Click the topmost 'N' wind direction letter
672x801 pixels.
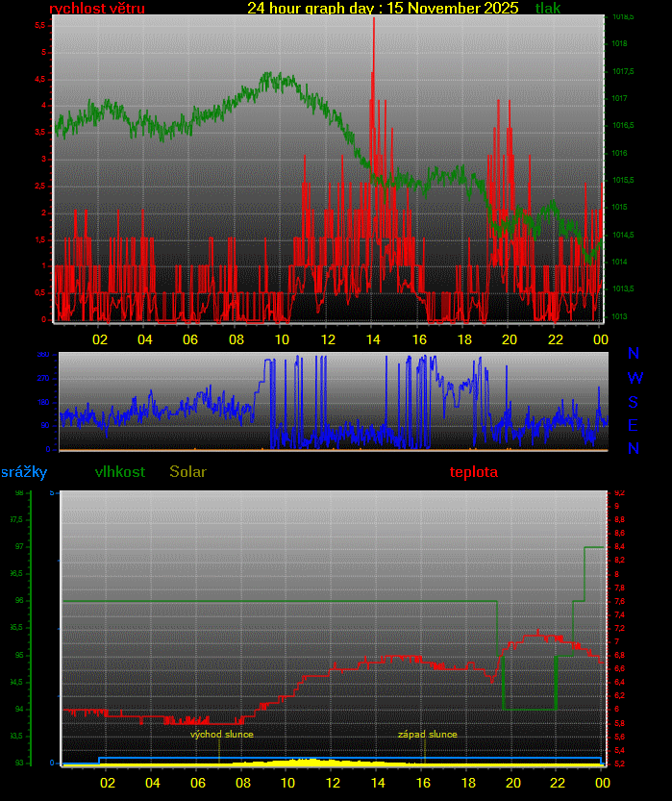tap(634, 354)
